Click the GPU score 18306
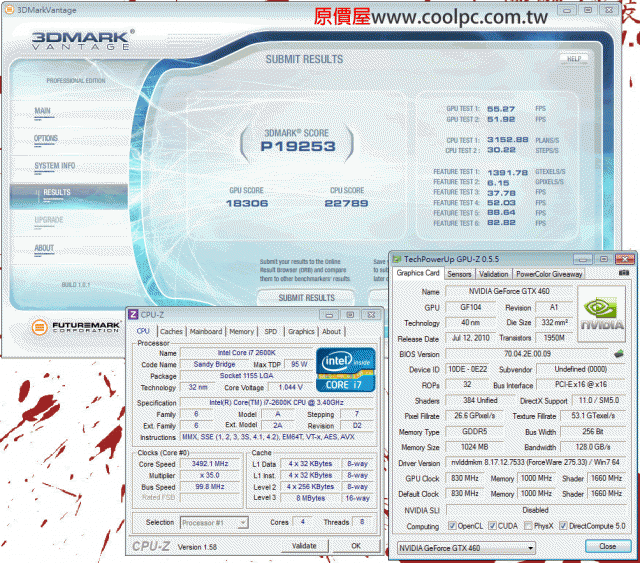Image resolution: width=640 pixels, height=563 pixels. tap(247, 203)
